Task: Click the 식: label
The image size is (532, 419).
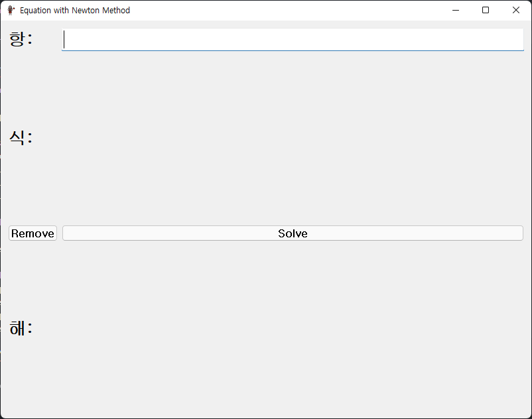Action: point(20,137)
